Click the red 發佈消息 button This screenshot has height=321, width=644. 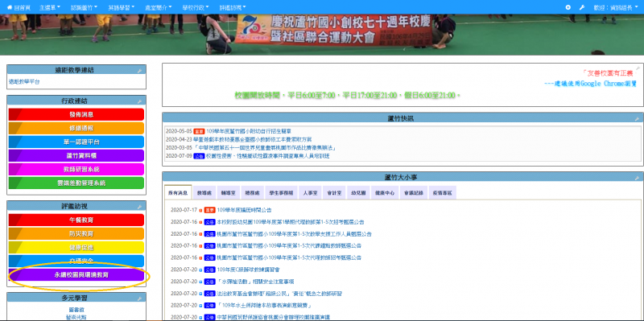(x=76, y=114)
